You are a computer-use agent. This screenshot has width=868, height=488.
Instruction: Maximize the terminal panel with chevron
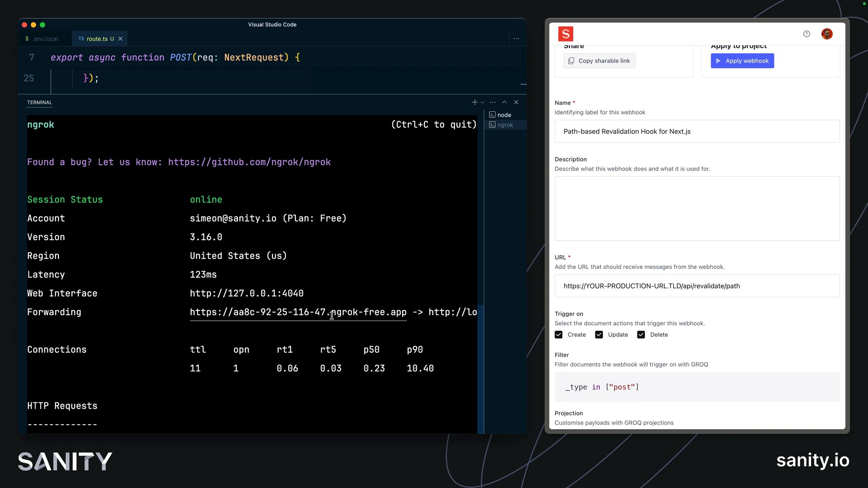tap(504, 102)
